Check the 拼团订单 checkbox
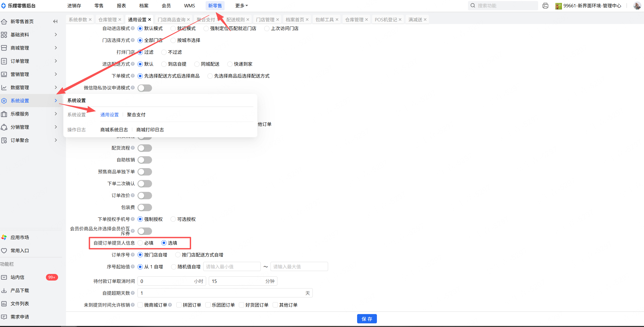 click(x=179, y=305)
